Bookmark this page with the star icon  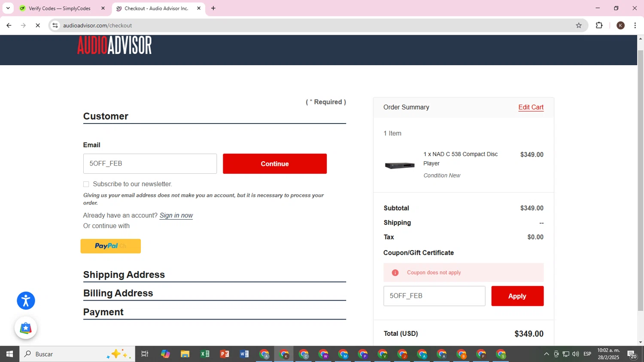tap(579, 25)
